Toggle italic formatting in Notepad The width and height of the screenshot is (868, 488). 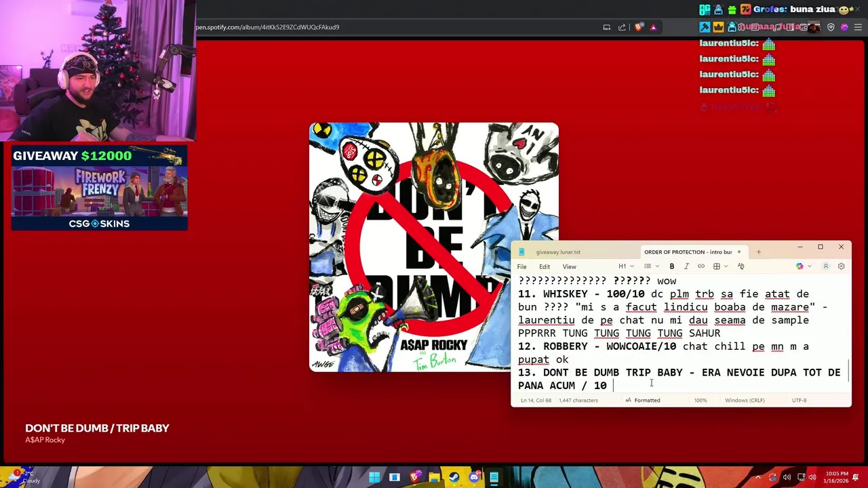[686, 266]
